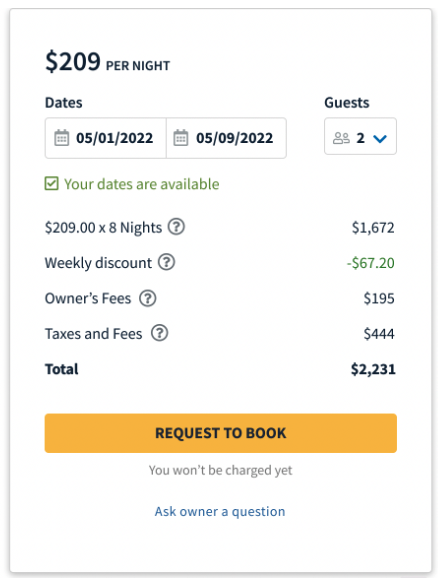Image resolution: width=438 pixels, height=581 pixels.
Task: Open help icon beside 8 Nights
Action: (x=176, y=227)
